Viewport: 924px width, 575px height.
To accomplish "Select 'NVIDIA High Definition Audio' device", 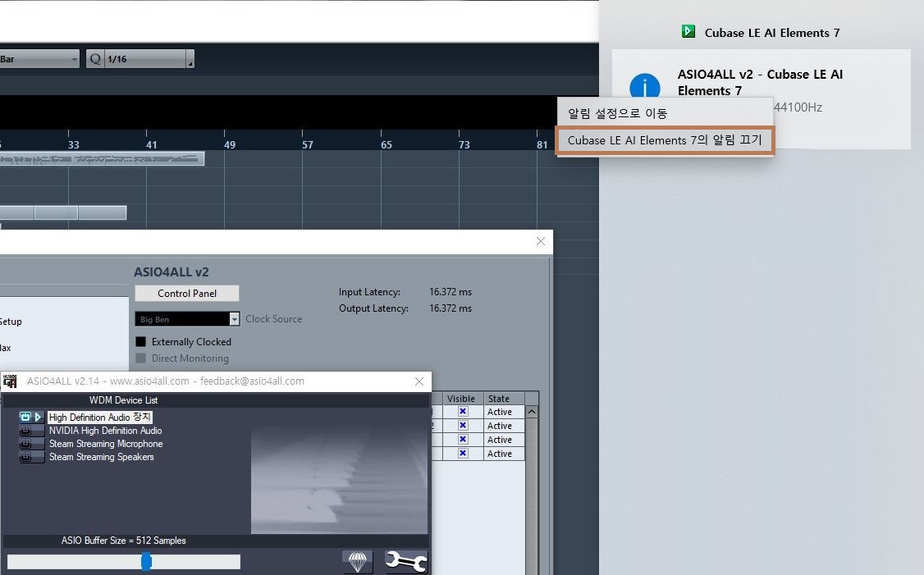I will point(106,431).
